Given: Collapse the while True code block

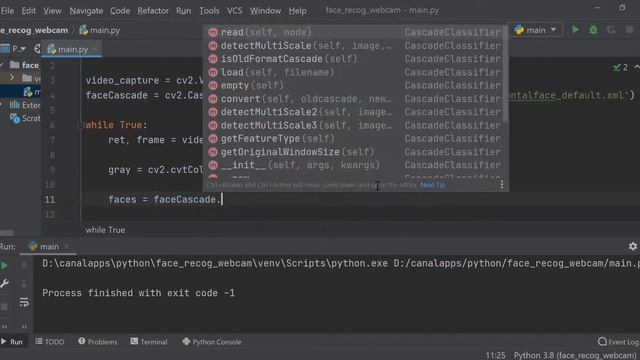Looking at the screenshot, I should (80, 125).
